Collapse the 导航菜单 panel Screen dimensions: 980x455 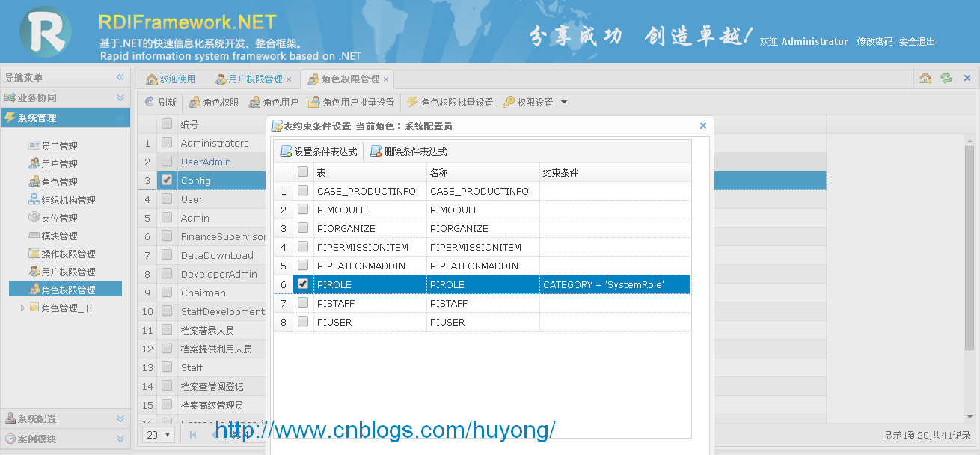click(x=120, y=77)
